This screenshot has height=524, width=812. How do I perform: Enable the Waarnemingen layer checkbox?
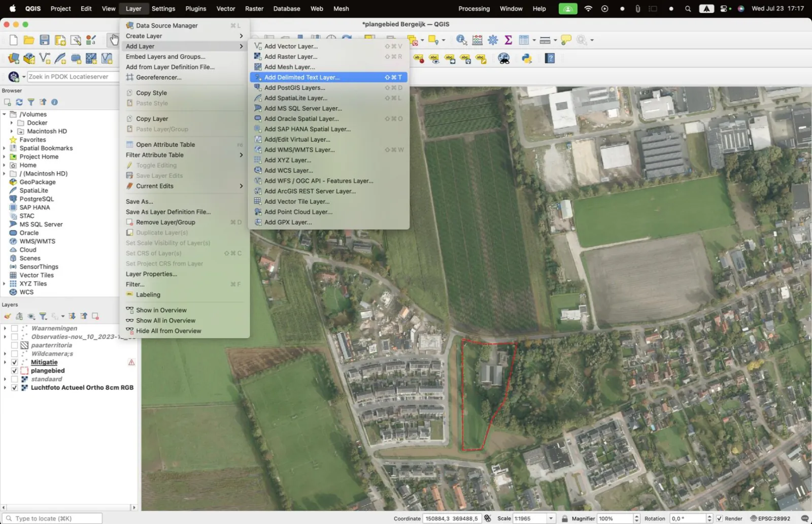pos(14,329)
